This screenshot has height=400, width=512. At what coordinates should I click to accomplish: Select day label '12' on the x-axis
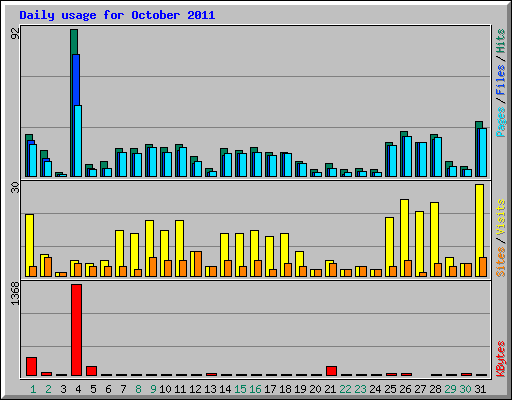pyautogui.click(x=195, y=389)
